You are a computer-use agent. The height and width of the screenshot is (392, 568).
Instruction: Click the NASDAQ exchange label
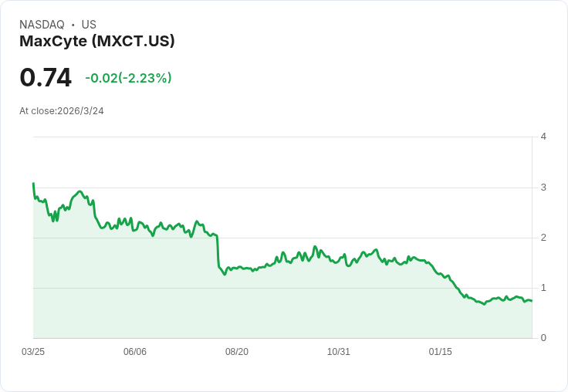42,25
